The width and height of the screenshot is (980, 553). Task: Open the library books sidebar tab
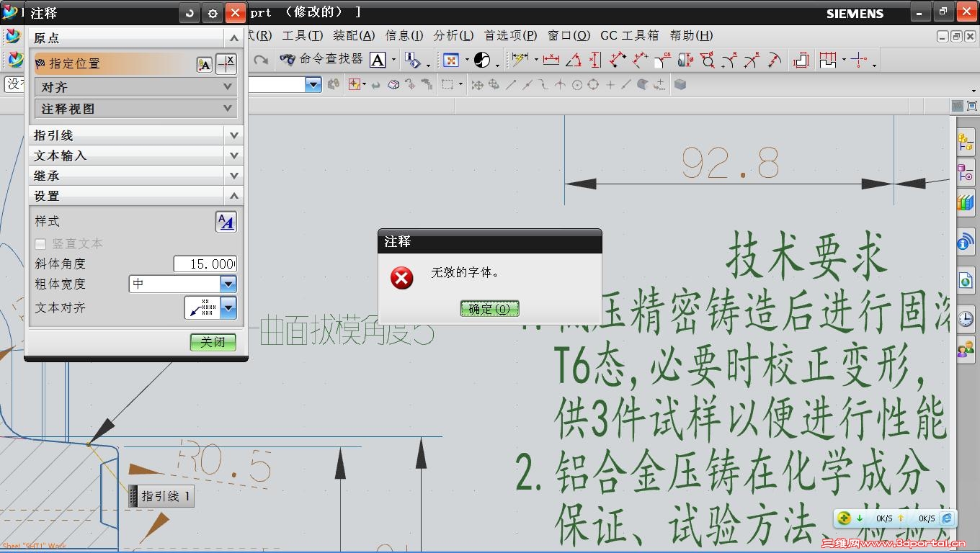(x=966, y=204)
